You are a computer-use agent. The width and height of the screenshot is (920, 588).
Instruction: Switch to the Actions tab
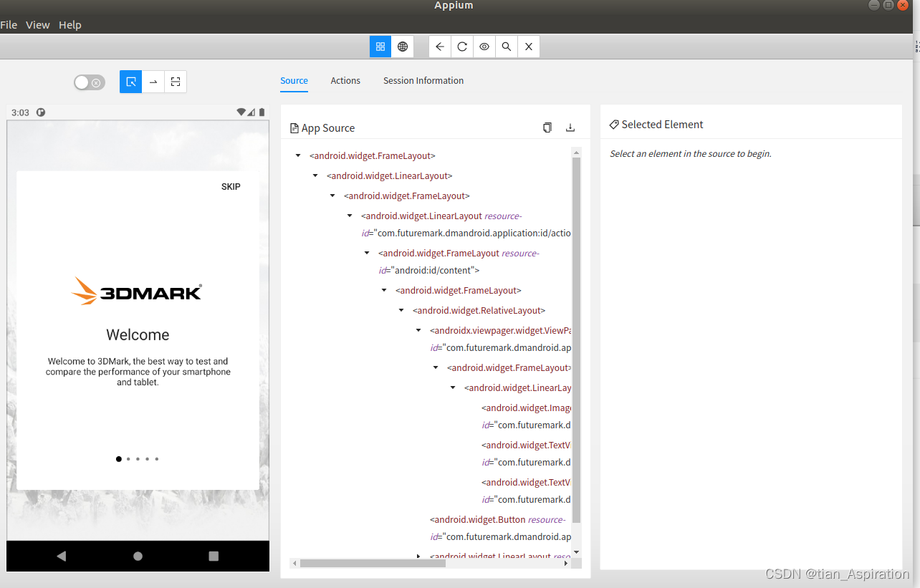[x=345, y=80]
